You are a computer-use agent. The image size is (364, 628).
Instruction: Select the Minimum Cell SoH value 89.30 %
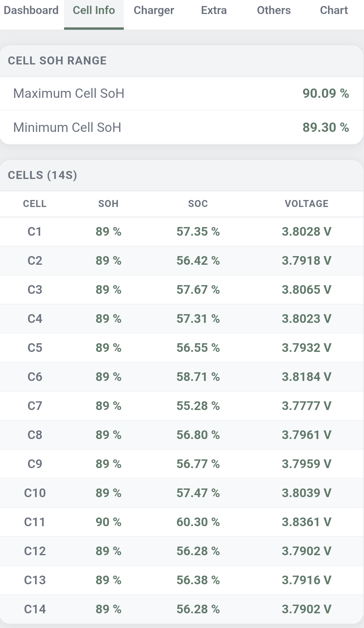(326, 128)
